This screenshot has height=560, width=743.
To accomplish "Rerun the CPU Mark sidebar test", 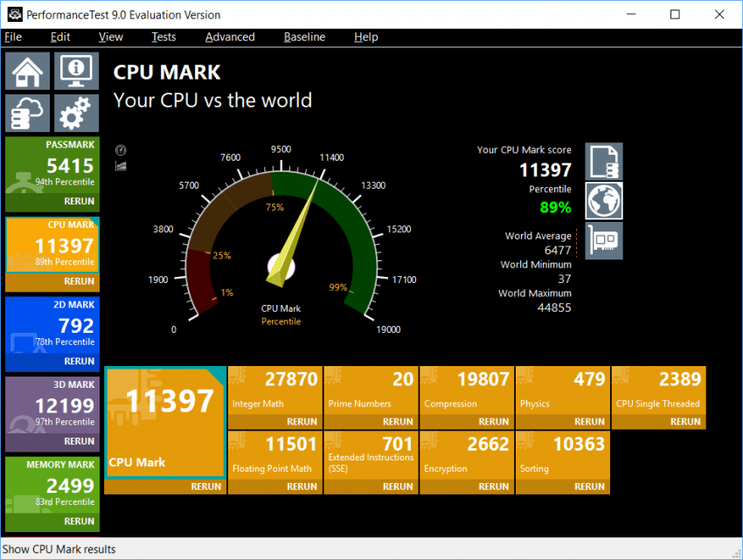I will 52,281.
